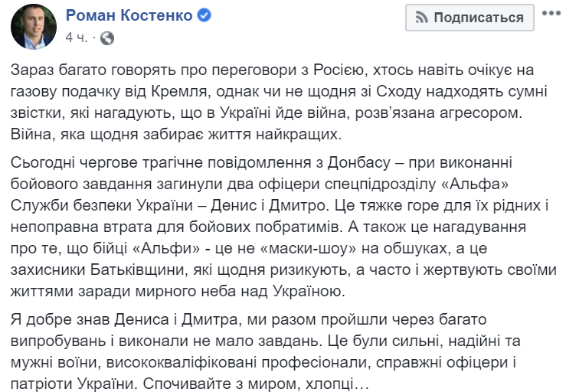Click the author name Роман Костенко
Screen dimensions: 566x392
[x=129, y=16]
